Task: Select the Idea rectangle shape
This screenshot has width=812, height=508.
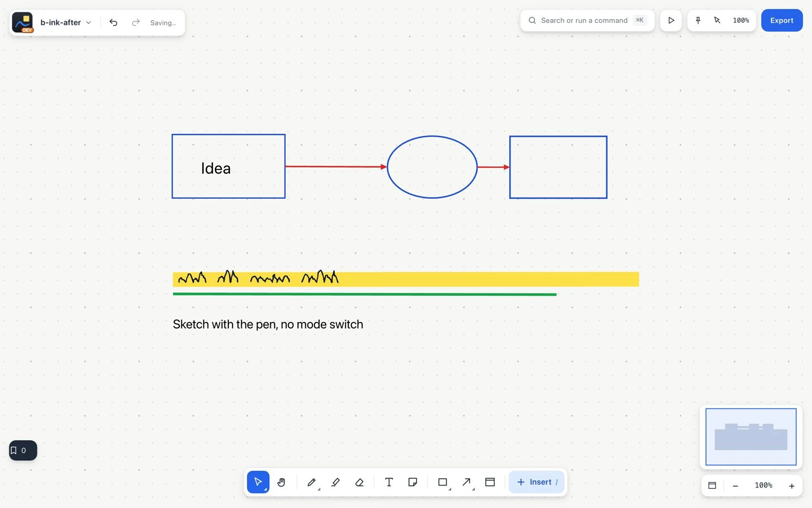Action: click(228, 166)
